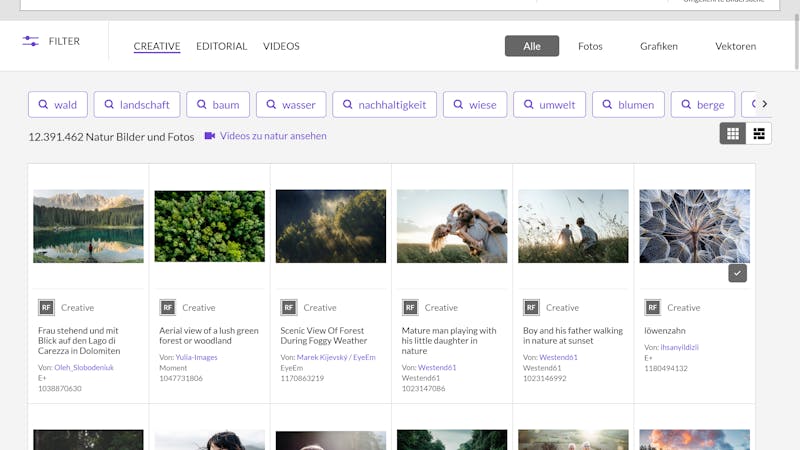Image resolution: width=800 pixels, height=450 pixels.
Task: Show more keyword suggestions with right chevron
Action: click(764, 104)
